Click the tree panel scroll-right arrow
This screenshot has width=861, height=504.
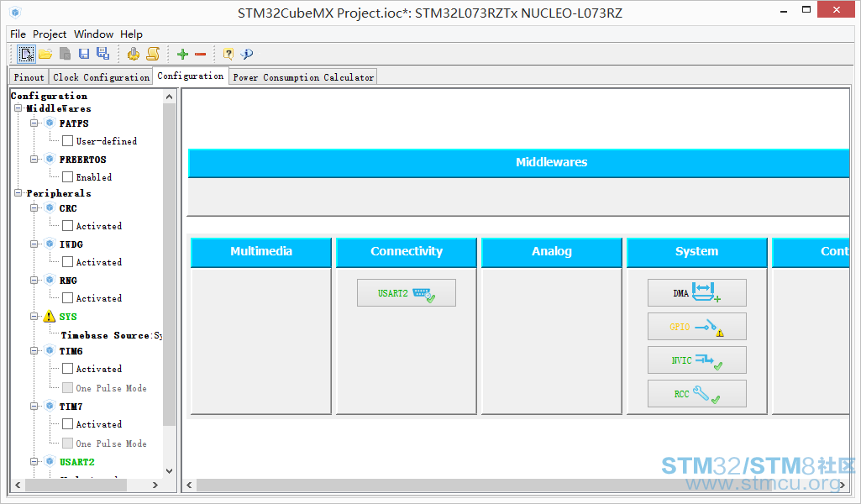155,485
